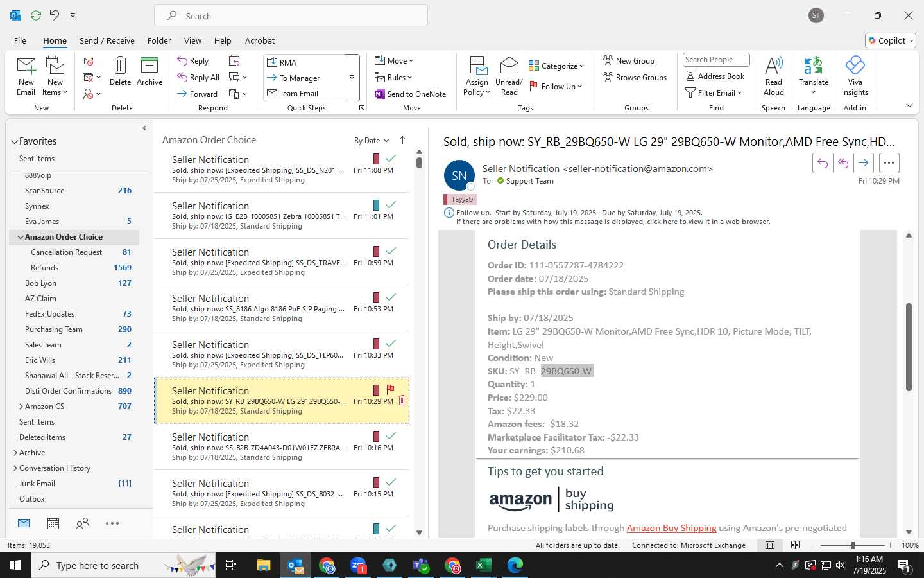Viewport: 924px width, 578px height.
Task: Open the Follow Up dropdown
Action: pos(556,86)
